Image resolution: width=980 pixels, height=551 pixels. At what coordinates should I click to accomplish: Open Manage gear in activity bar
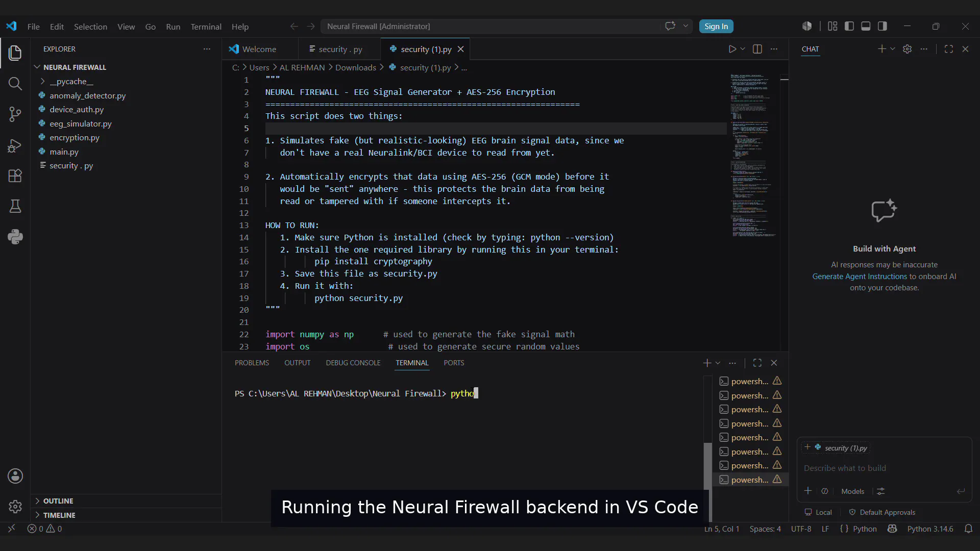click(15, 507)
